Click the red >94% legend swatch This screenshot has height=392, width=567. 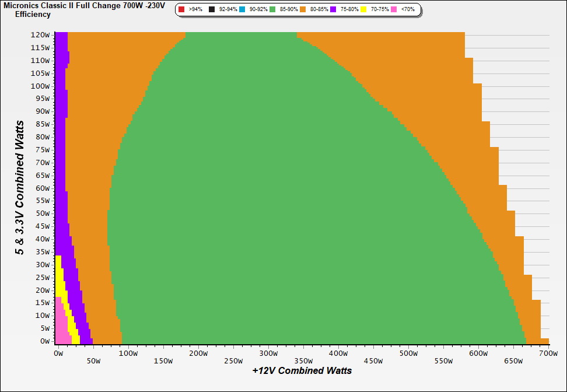pos(181,10)
